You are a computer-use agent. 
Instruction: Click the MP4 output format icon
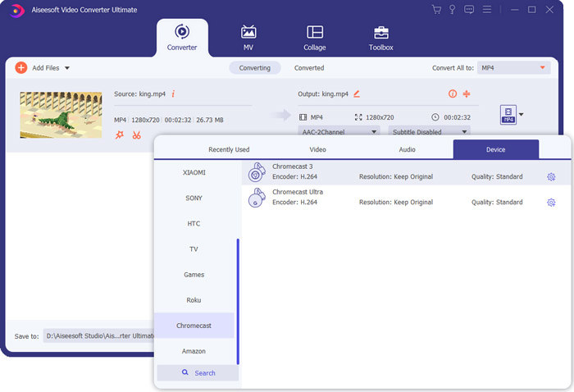pos(508,115)
